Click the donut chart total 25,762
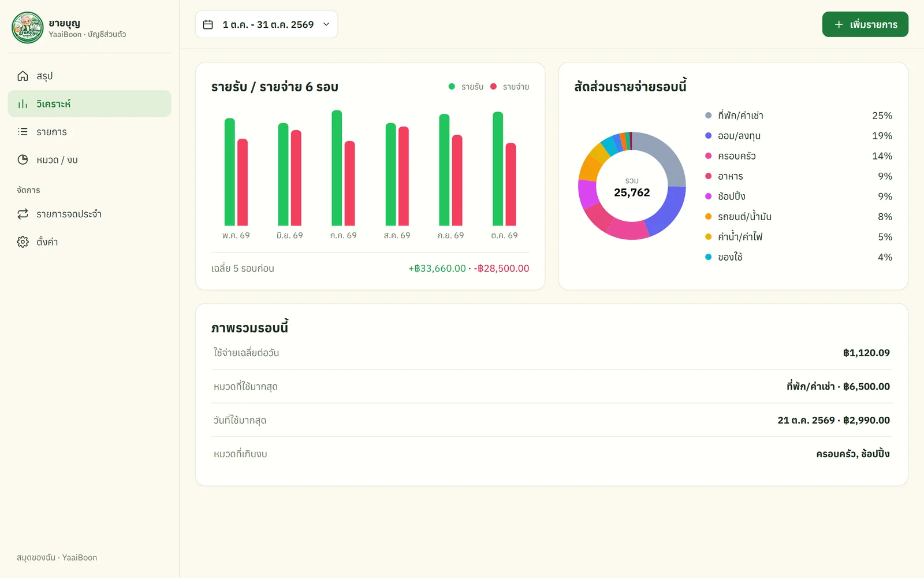The width and height of the screenshot is (924, 578). (632, 192)
